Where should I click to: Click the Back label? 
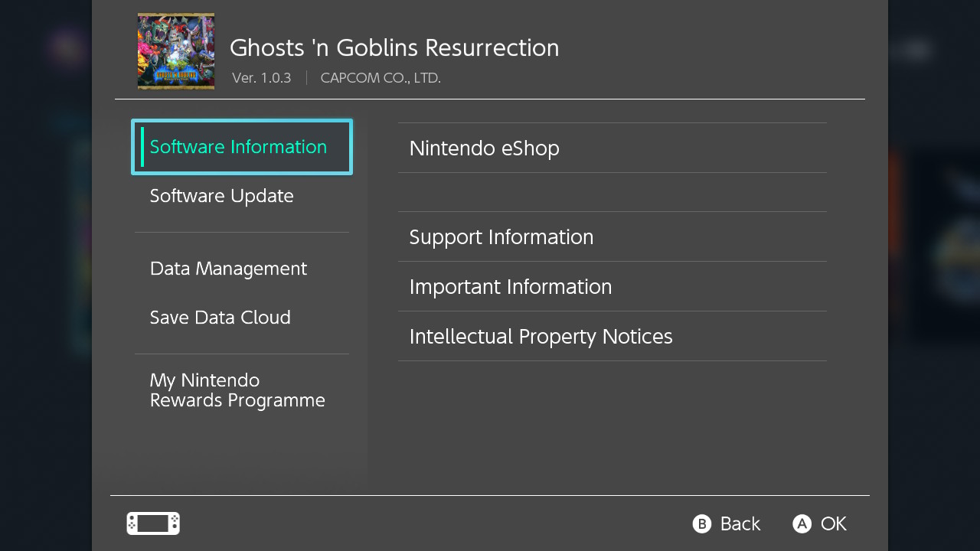pos(740,523)
